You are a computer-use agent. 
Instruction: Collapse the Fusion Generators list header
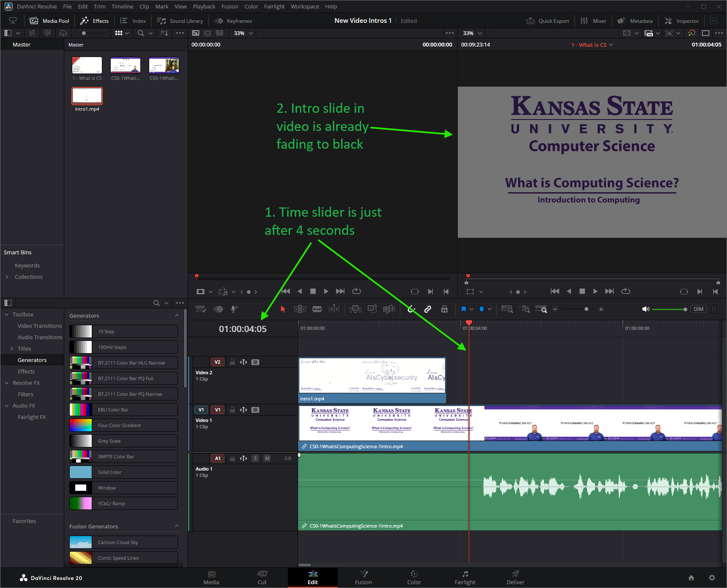coord(177,526)
